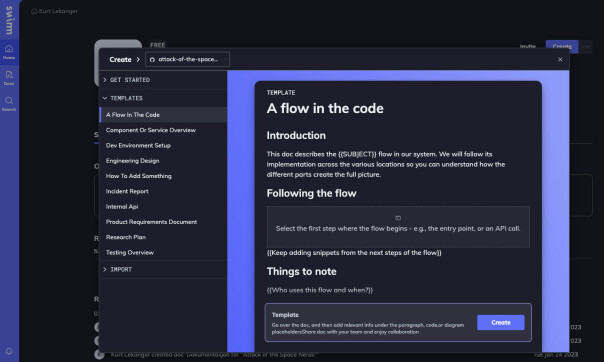The height and width of the screenshot is (362, 604).
Task: Click the snippet icon in placeholder box
Action: 398,218
